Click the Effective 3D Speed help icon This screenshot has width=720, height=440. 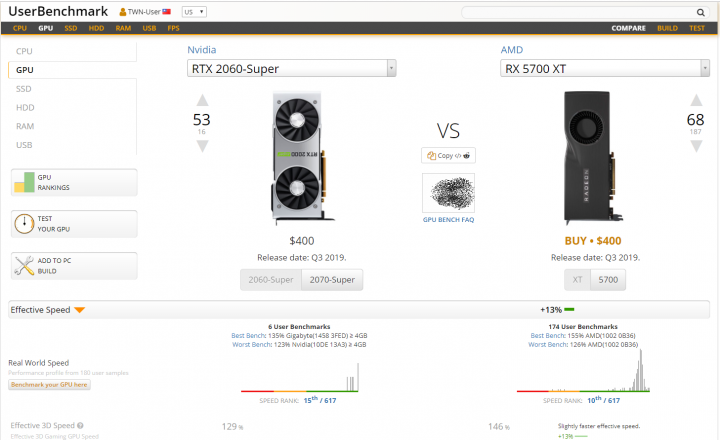pos(80,425)
